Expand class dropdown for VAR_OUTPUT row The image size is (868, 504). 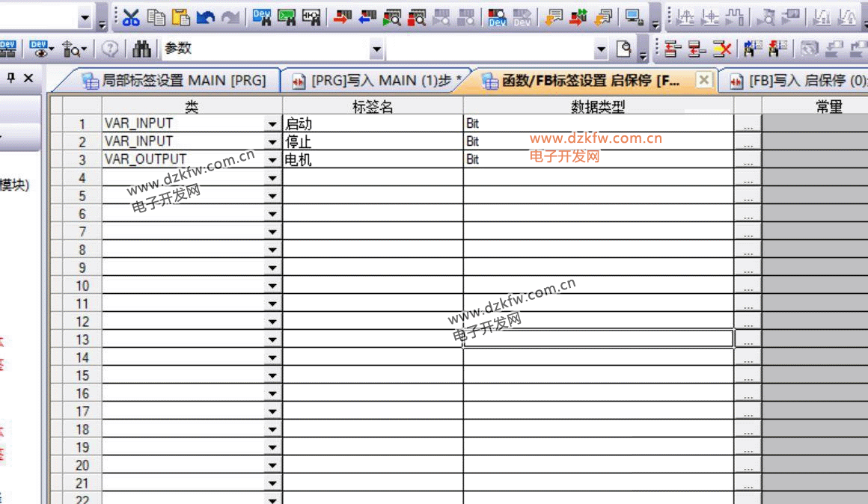(272, 160)
